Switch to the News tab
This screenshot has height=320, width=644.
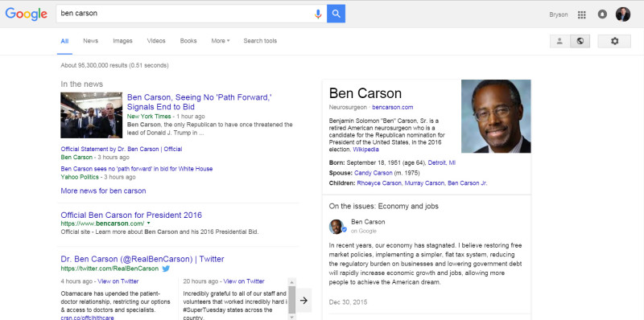coord(90,41)
